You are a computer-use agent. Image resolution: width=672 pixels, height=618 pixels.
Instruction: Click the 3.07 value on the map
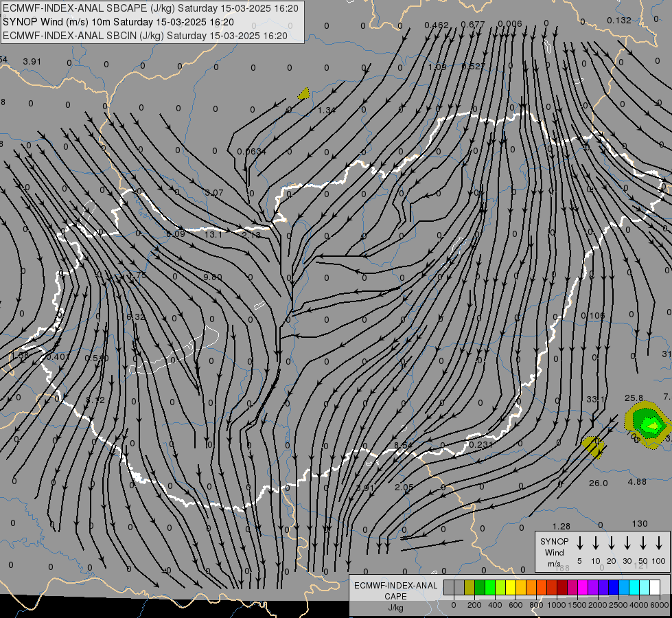click(x=214, y=192)
